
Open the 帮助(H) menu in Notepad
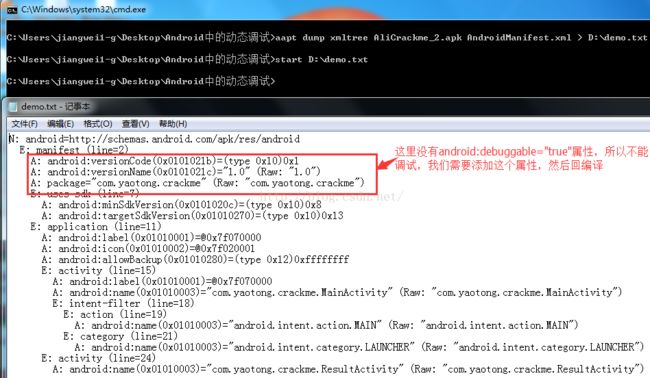(173, 124)
